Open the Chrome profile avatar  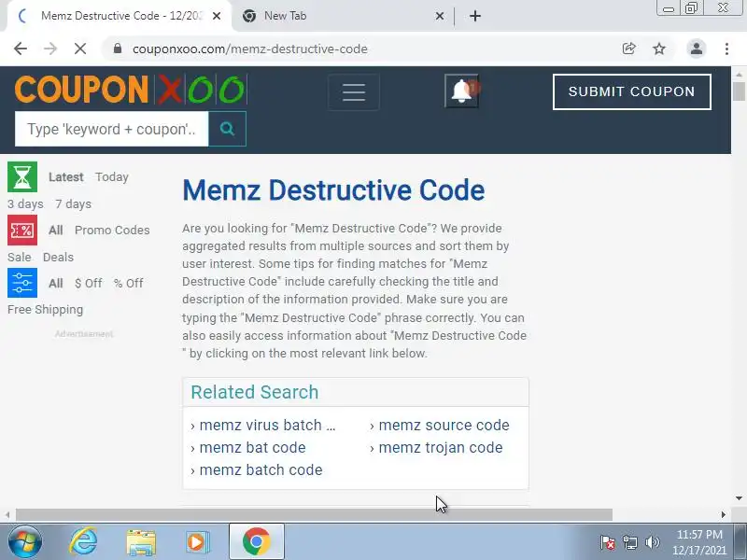point(696,49)
